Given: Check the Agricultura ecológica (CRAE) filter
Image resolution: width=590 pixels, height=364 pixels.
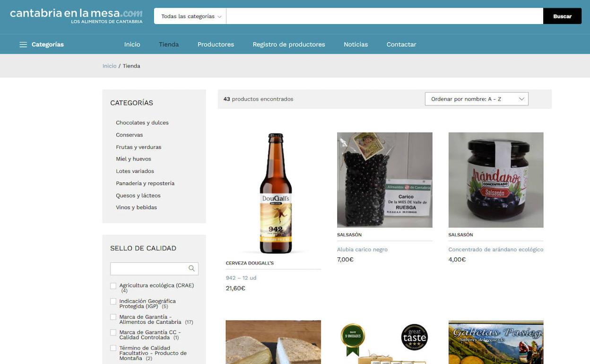Looking at the screenshot, I should click(x=113, y=286).
